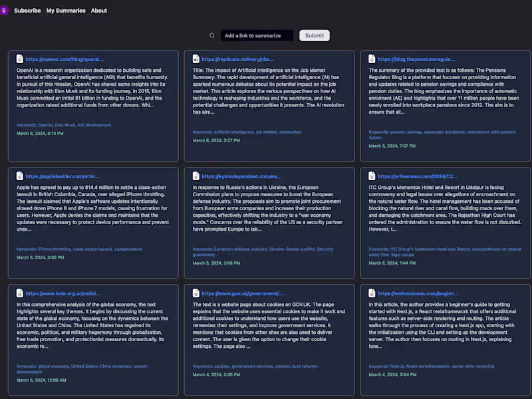
Task: Click keywords 'OpenAI, Elon Musk, AGI development'
Action: pos(64,125)
